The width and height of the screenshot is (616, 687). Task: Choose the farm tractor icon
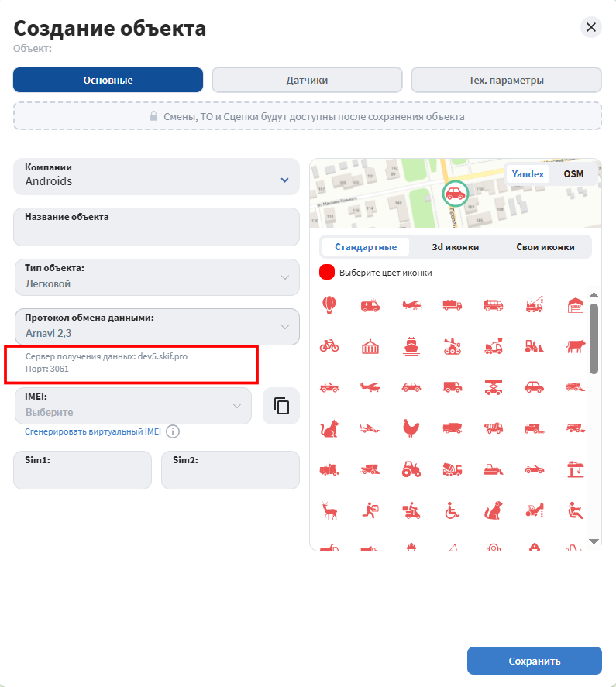point(411,469)
